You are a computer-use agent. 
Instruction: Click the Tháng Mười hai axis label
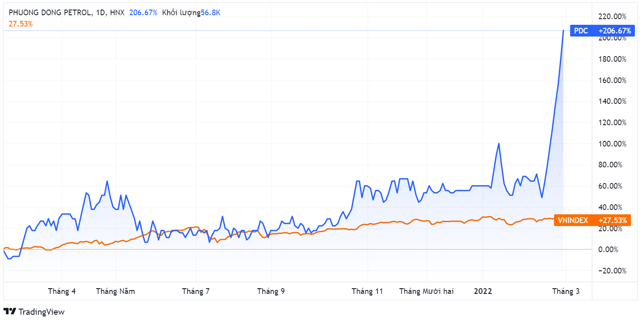coord(426,291)
